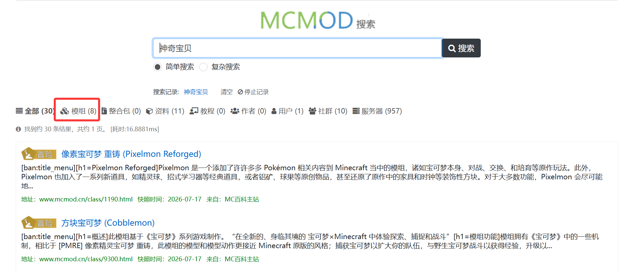The width and height of the screenshot is (644, 274).
Task: Select the 简单搜索 radio button
Action: coord(157,67)
